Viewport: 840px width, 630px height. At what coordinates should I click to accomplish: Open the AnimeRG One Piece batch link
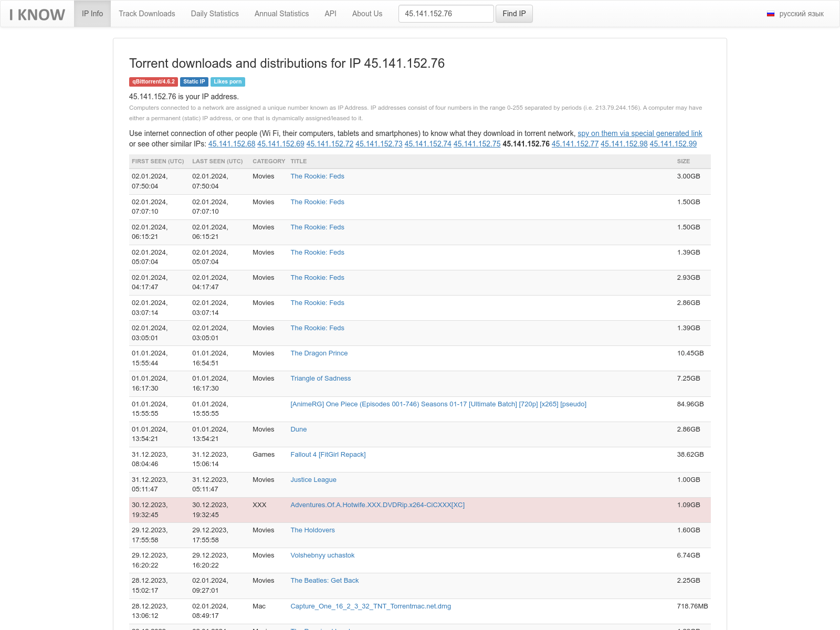tap(438, 404)
